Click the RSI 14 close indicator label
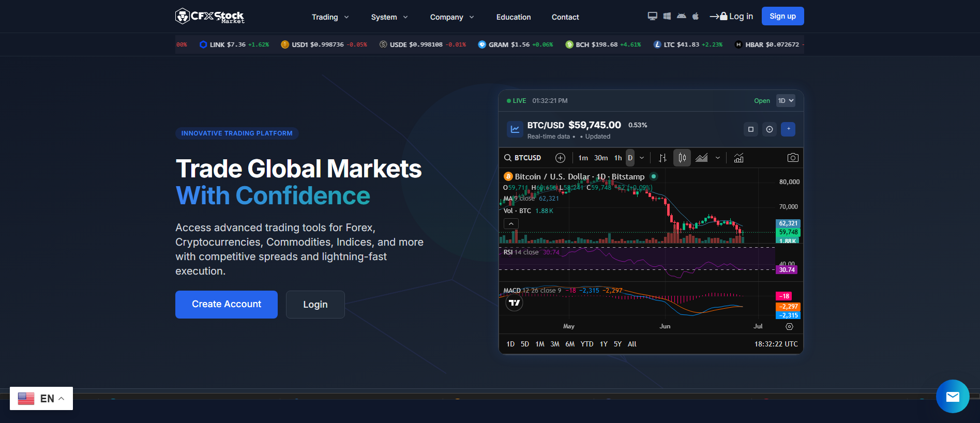This screenshot has height=423, width=980. [x=521, y=252]
